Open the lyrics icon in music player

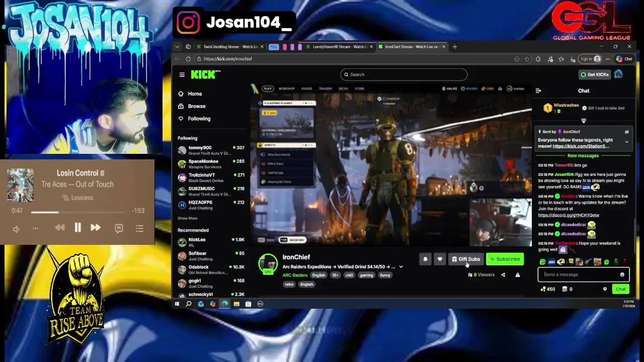[119, 228]
